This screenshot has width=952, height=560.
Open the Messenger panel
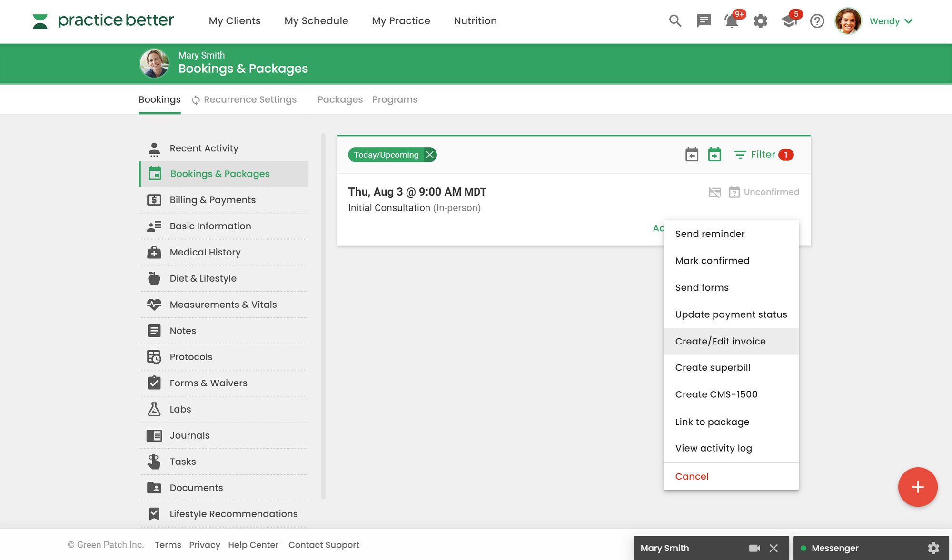tap(835, 548)
